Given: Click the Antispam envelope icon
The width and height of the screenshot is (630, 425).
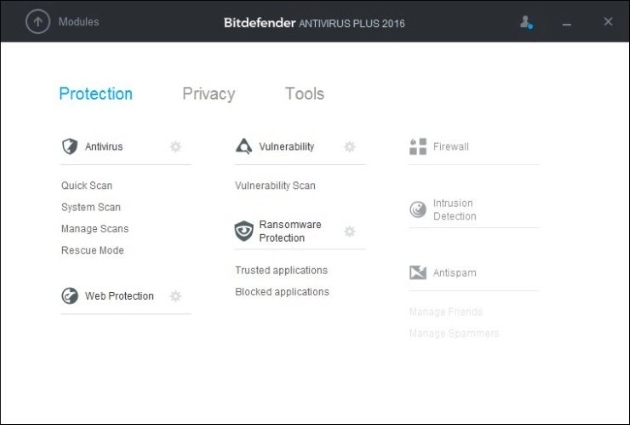Looking at the screenshot, I should [x=418, y=272].
